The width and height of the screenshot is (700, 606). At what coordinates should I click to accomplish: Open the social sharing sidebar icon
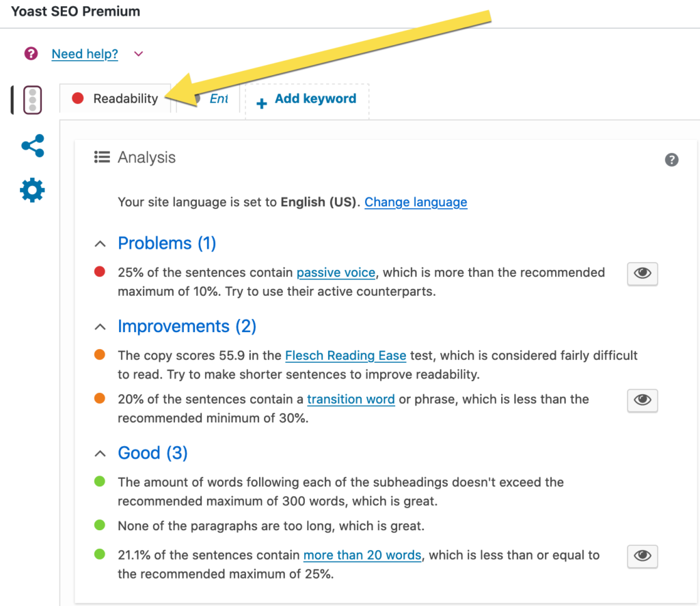[x=32, y=146]
